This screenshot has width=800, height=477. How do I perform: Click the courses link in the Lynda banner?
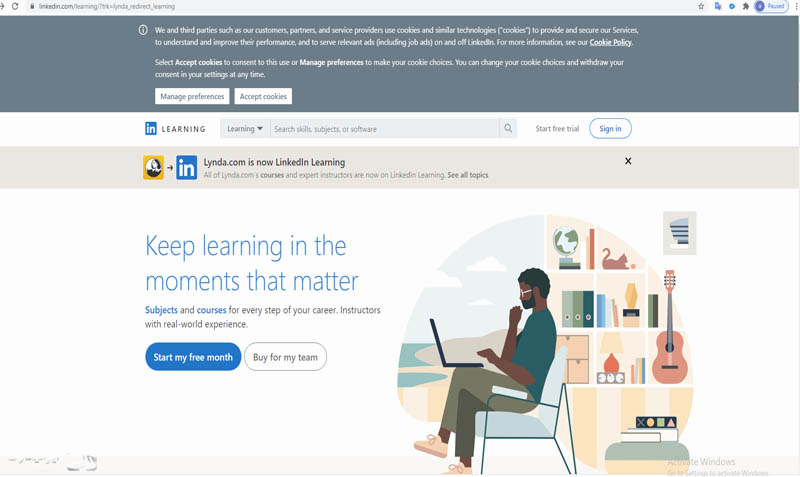click(272, 175)
